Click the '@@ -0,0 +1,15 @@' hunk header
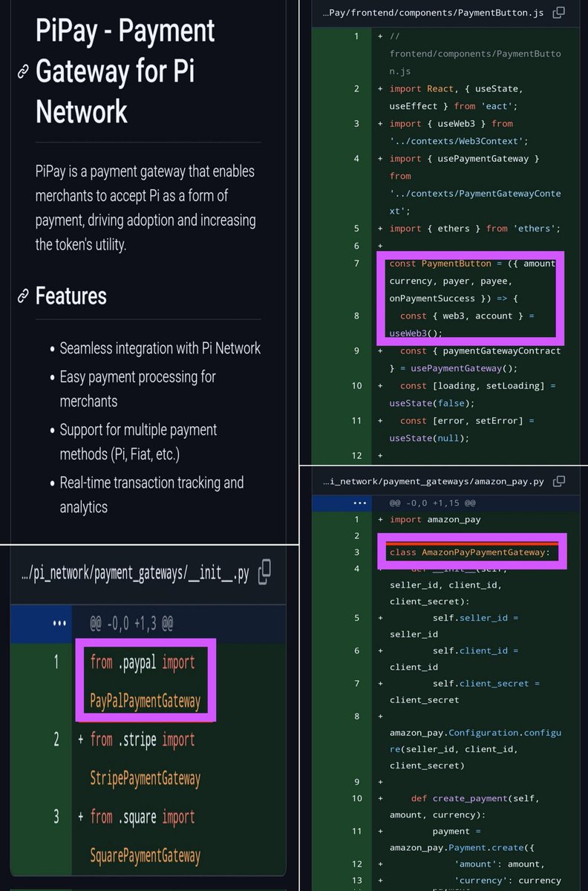This screenshot has width=588, height=891. click(x=431, y=502)
